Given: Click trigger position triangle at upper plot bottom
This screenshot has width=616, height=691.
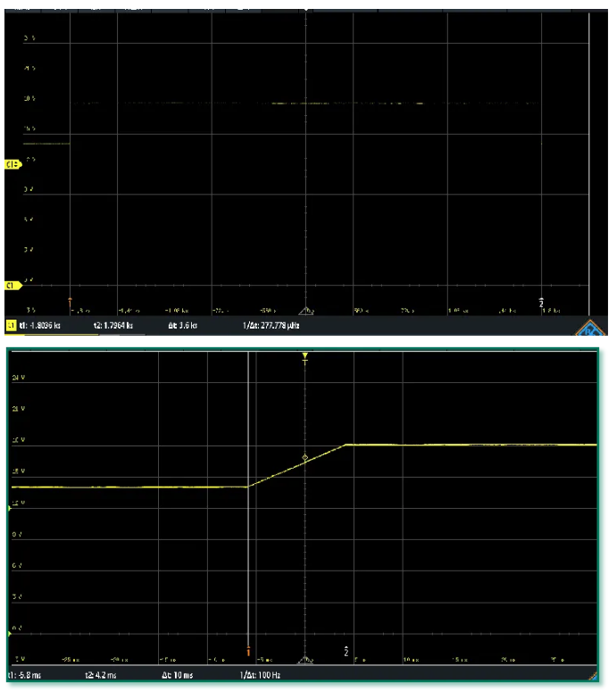Looking at the screenshot, I should pos(306,310).
